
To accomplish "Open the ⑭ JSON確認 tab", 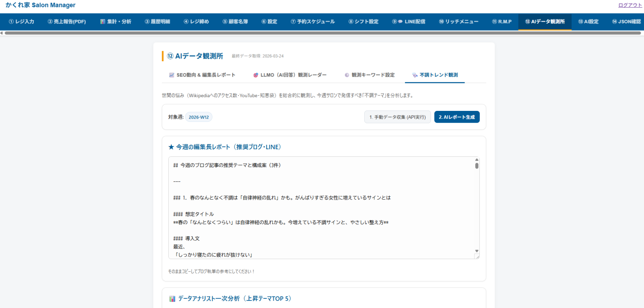I will coord(626,22).
